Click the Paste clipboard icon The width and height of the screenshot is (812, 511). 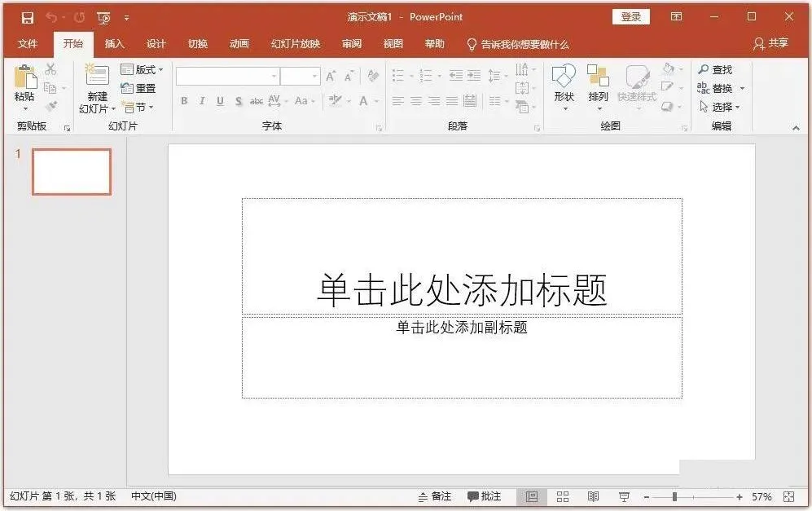(25, 77)
